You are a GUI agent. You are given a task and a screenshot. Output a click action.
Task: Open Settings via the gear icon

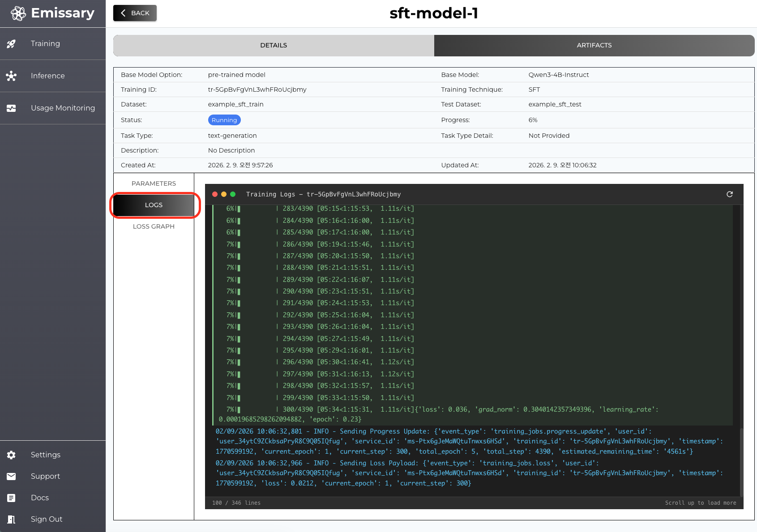11,455
